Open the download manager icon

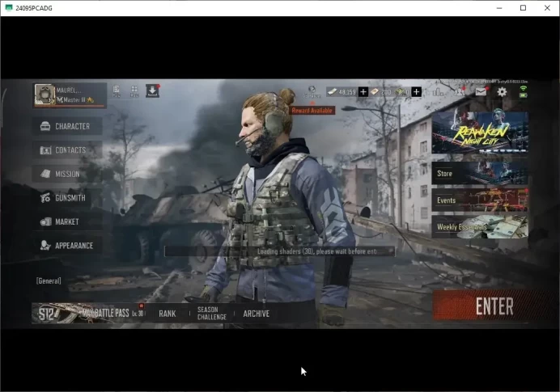point(152,91)
